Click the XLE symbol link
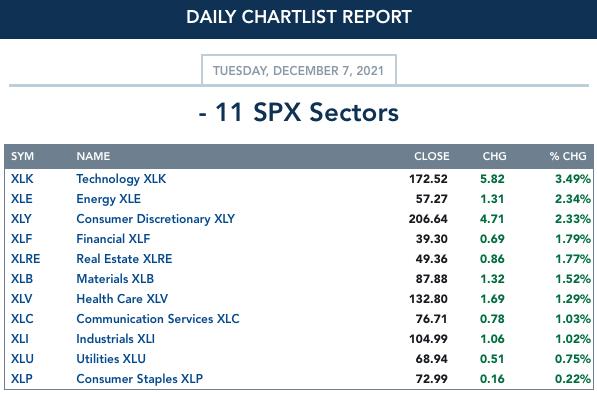This screenshot has height=394, width=597. (21, 199)
